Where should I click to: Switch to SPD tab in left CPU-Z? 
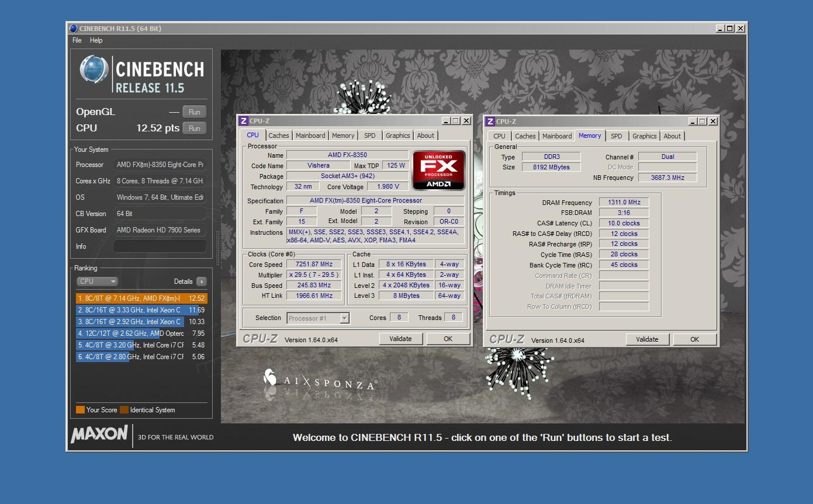(x=370, y=135)
